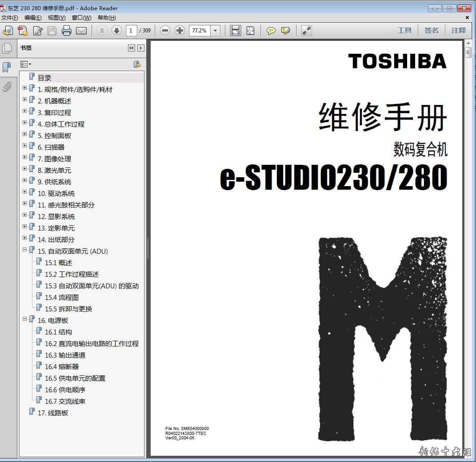
Task: Toggle fit-width scrolling page mode
Action: click(235, 31)
